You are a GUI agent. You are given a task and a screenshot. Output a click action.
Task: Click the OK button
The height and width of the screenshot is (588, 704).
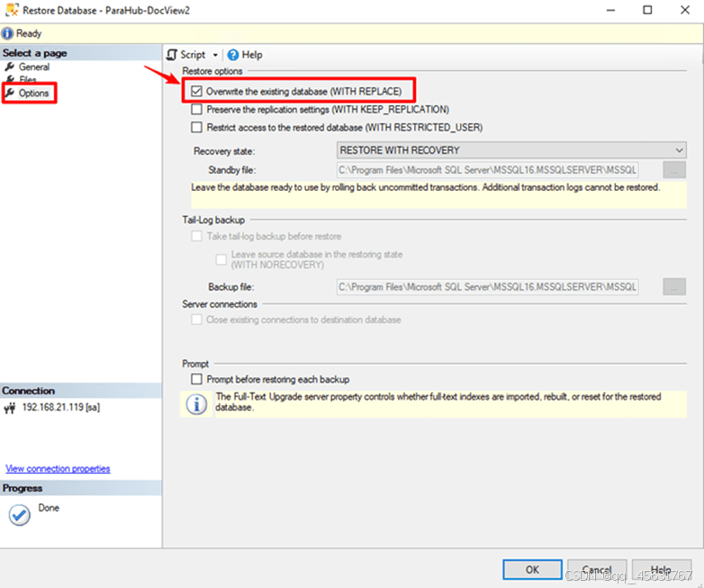532,569
